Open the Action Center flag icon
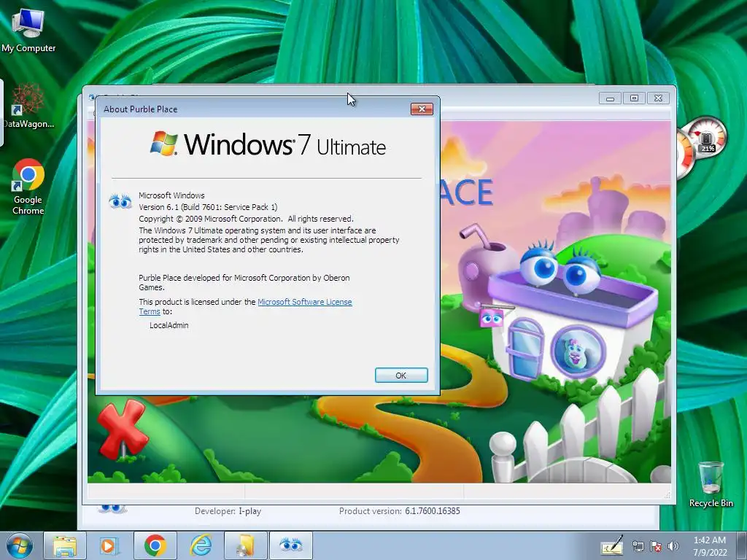The width and height of the screenshot is (747, 560). coord(656,547)
